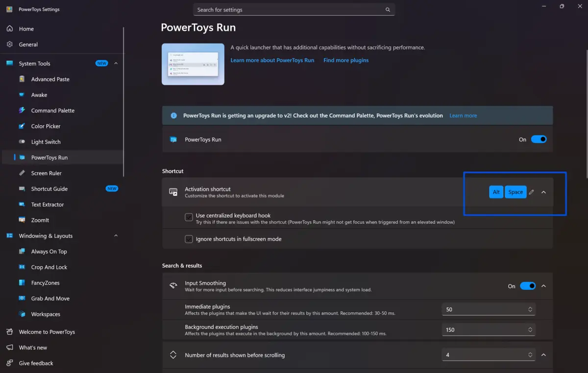The height and width of the screenshot is (373, 588).
Task: Open the Find more plugins link
Action: [x=346, y=60]
